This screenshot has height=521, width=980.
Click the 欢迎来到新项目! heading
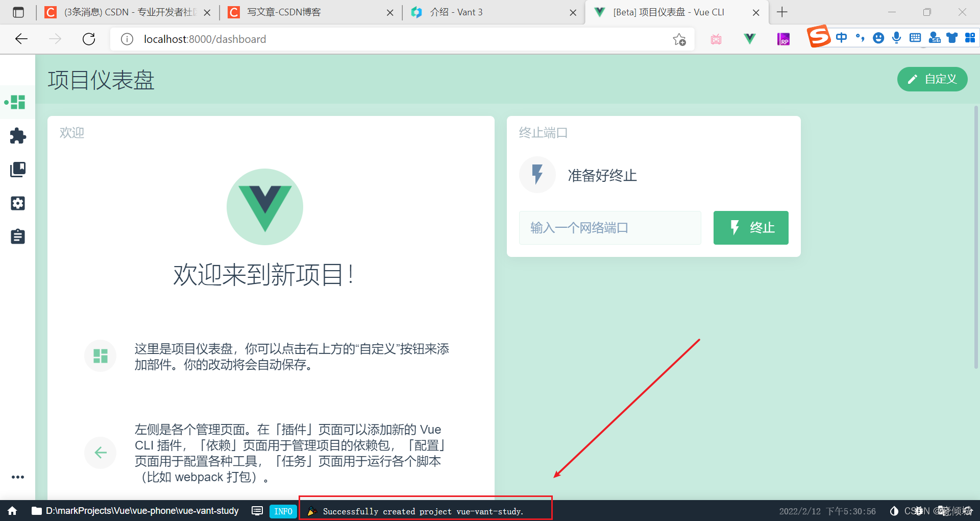pos(264,275)
